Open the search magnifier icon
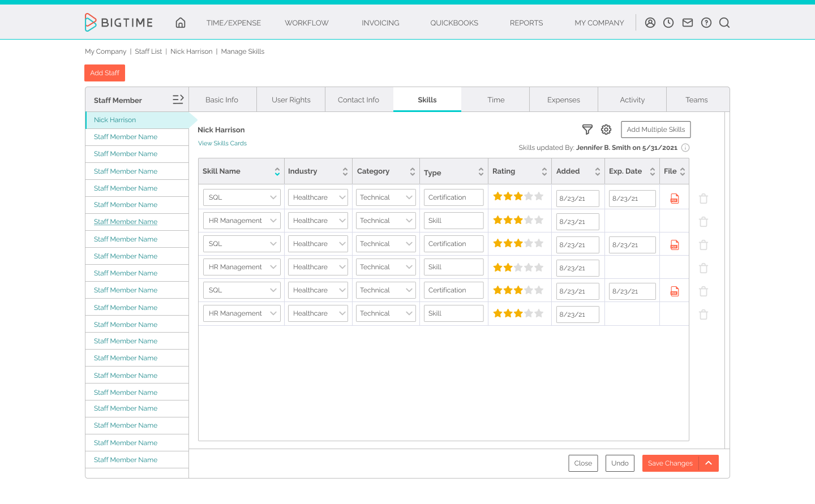This screenshot has width=815, height=504. coord(724,23)
